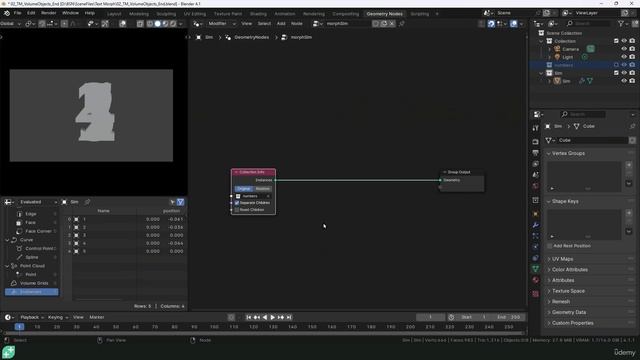Select the Spline domain in spreadsheet

click(x=32, y=257)
